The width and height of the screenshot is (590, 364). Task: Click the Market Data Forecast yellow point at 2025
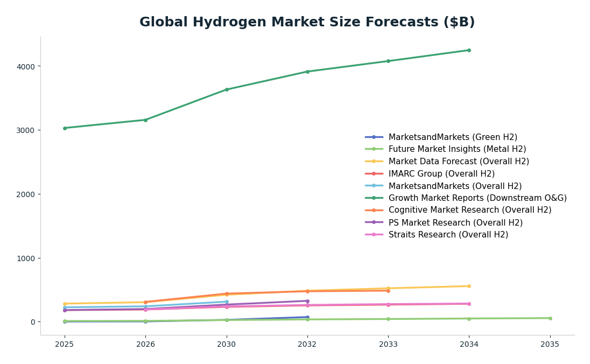[x=65, y=304]
